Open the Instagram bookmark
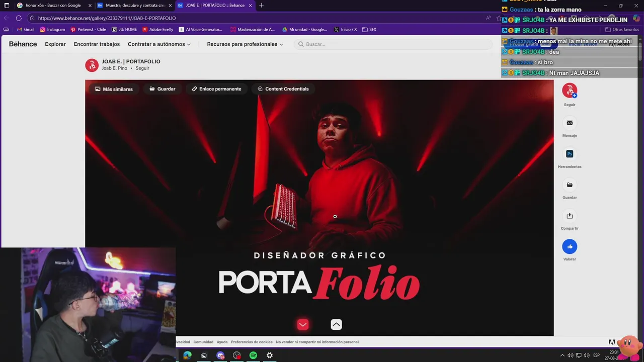The width and height of the screenshot is (644, 362). tap(52, 30)
